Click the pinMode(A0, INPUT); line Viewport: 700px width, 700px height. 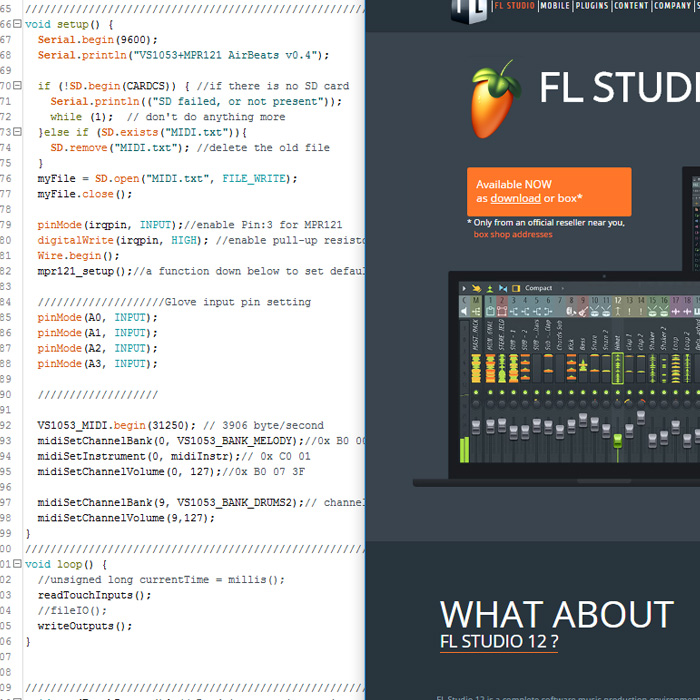97,317
